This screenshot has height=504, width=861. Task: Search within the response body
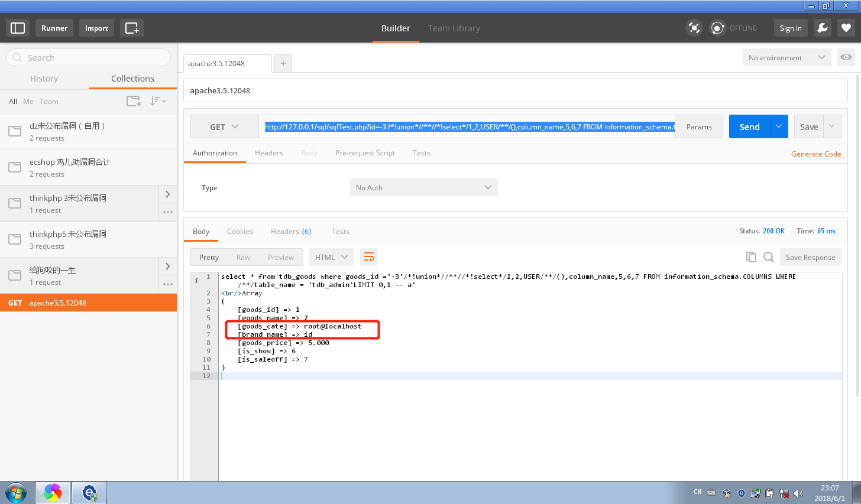point(769,257)
